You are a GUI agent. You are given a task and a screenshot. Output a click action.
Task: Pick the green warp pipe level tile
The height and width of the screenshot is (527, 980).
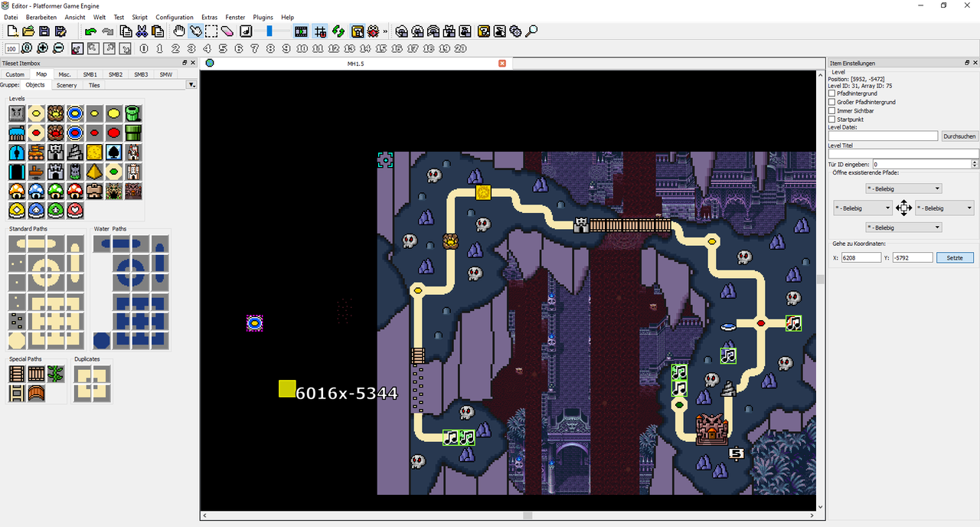[x=133, y=114]
